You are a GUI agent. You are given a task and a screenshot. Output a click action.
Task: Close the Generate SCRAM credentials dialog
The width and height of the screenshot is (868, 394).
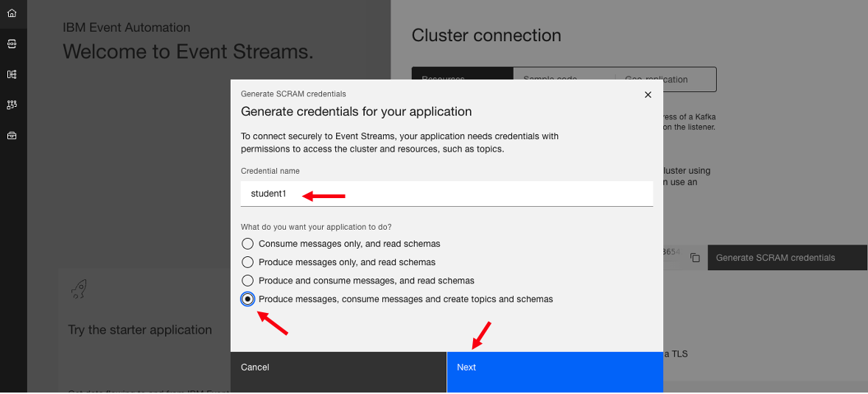(648, 95)
